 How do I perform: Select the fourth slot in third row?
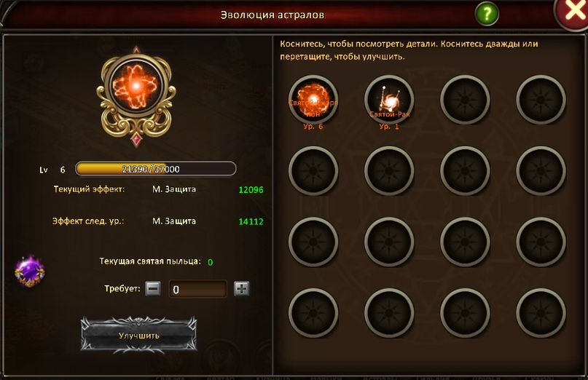click(x=541, y=242)
